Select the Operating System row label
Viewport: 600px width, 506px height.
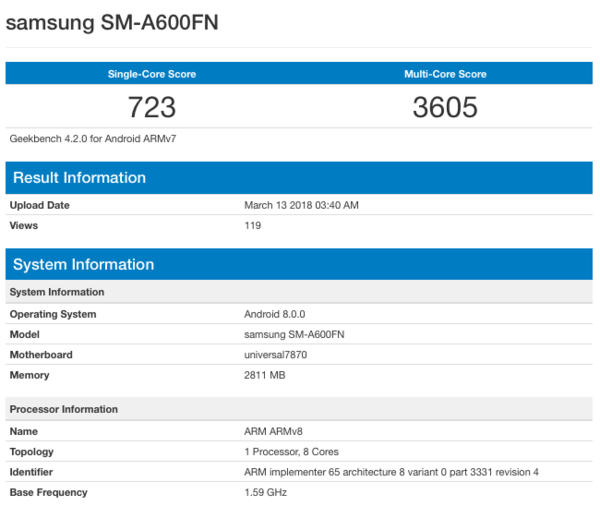(x=53, y=314)
